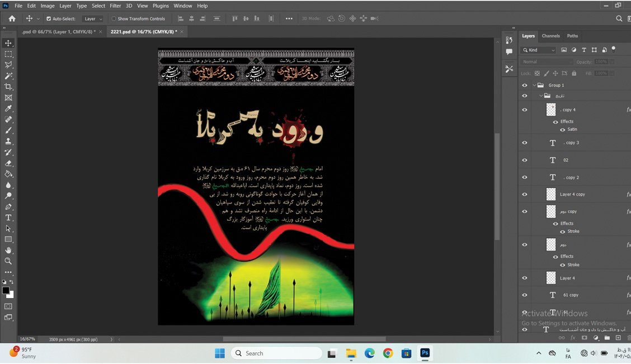Image resolution: width=631 pixels, height=364 pixels.
Task: Open the Fill value dropdown arrow
Action: tap(612, 73)
